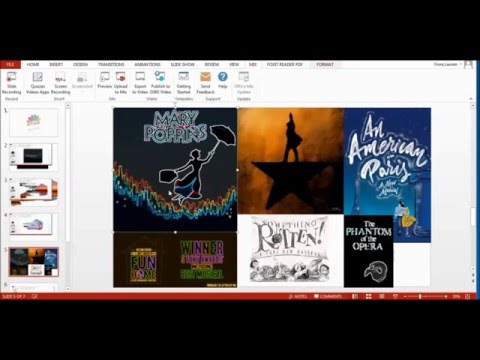Image resolution: width=480 pixels, height=360 pixels.
Task: Click the user account picture icon
Action: coord(469,64)
